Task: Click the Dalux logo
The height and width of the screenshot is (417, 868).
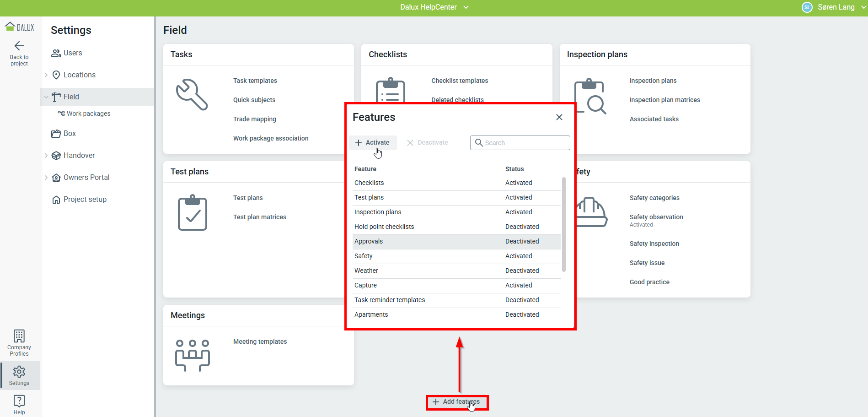Action: [20, 27]
